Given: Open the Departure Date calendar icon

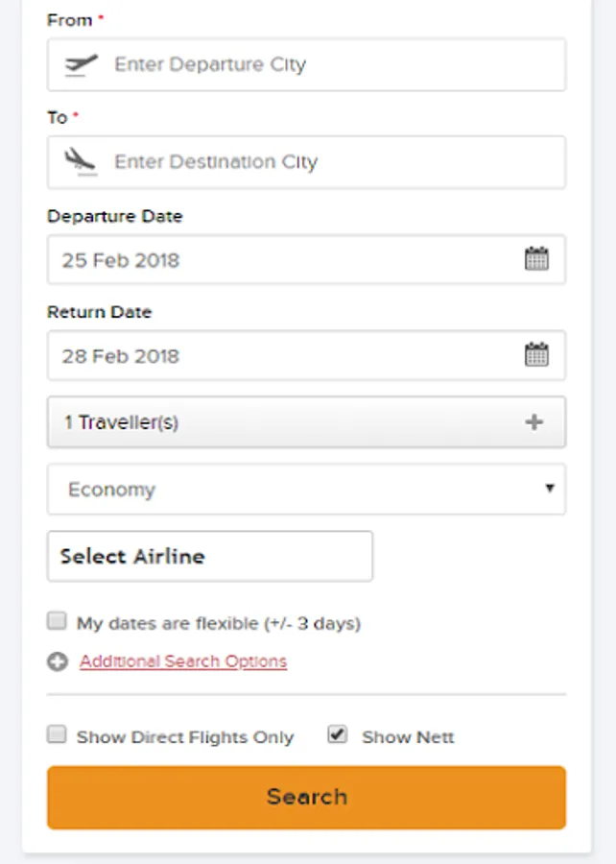Looking at the screenshot, I should [536, 259].
